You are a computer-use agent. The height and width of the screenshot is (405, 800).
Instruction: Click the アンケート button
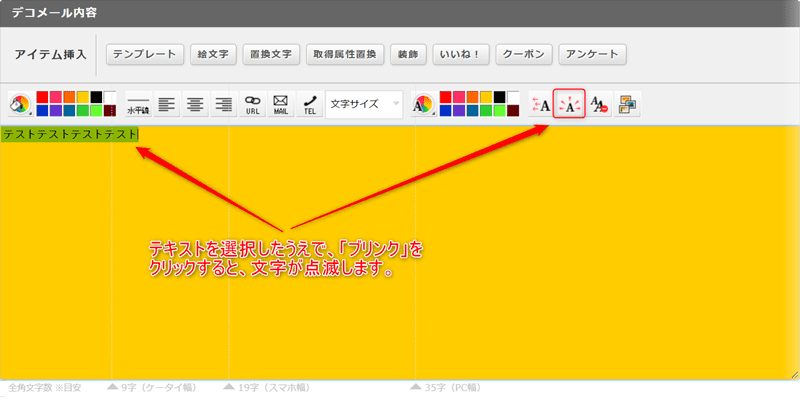click(x=592, y=54)
